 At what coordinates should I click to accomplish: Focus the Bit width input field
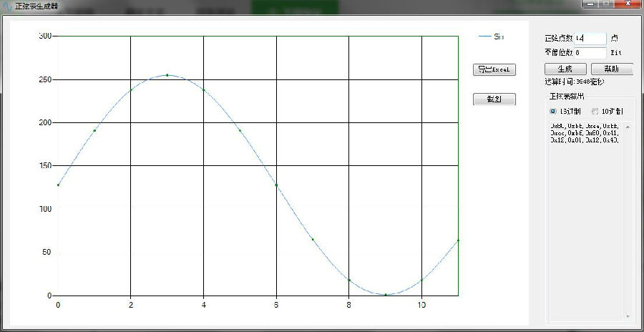pyautogui.click(x=590, y=53)
